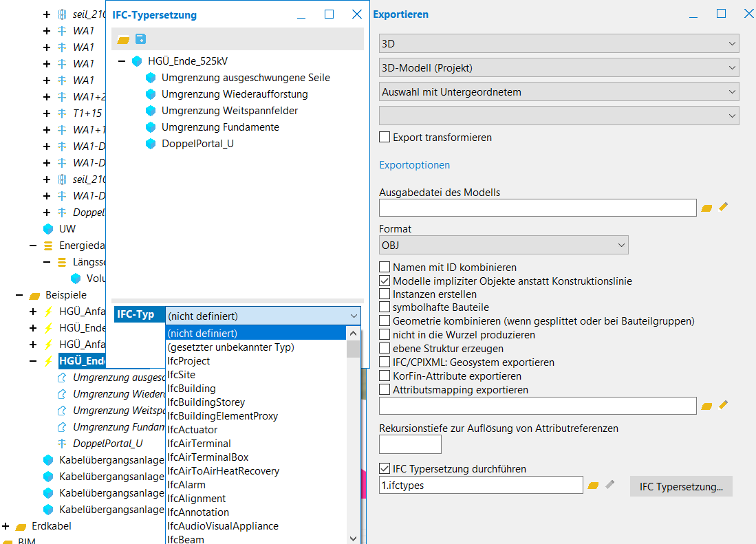Click the save icon in IFC-Typersetzung toolbar

(140, 39)
